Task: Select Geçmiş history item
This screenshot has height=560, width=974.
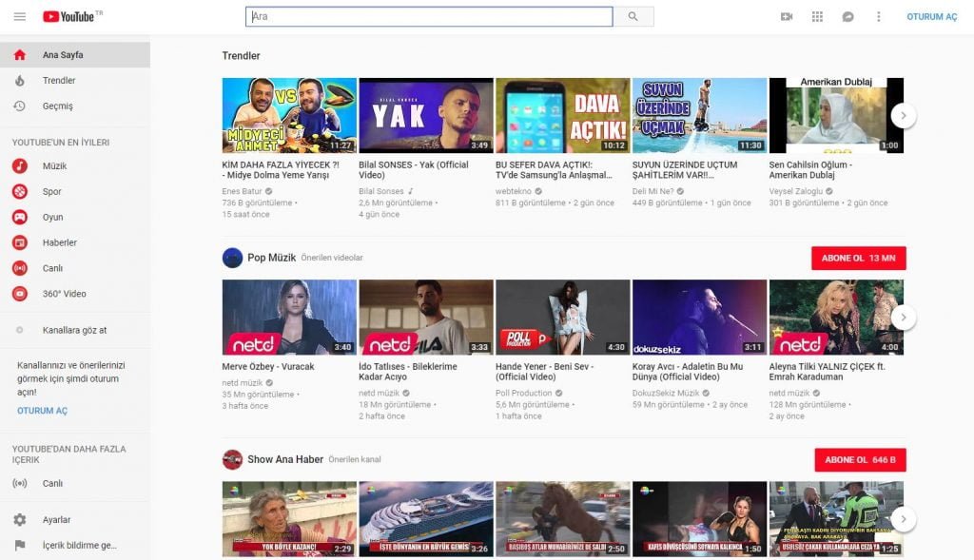Action: coord(57,106)
